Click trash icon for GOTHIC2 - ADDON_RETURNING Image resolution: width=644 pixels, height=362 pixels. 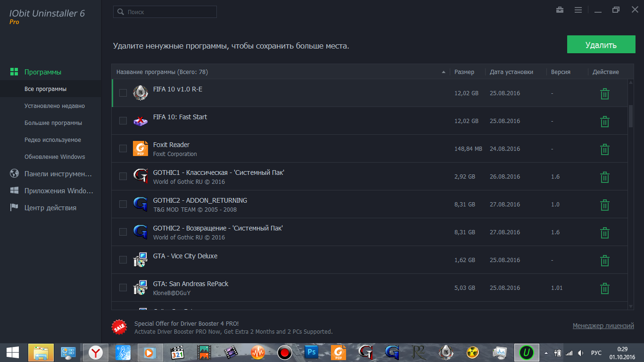point(604,205)
